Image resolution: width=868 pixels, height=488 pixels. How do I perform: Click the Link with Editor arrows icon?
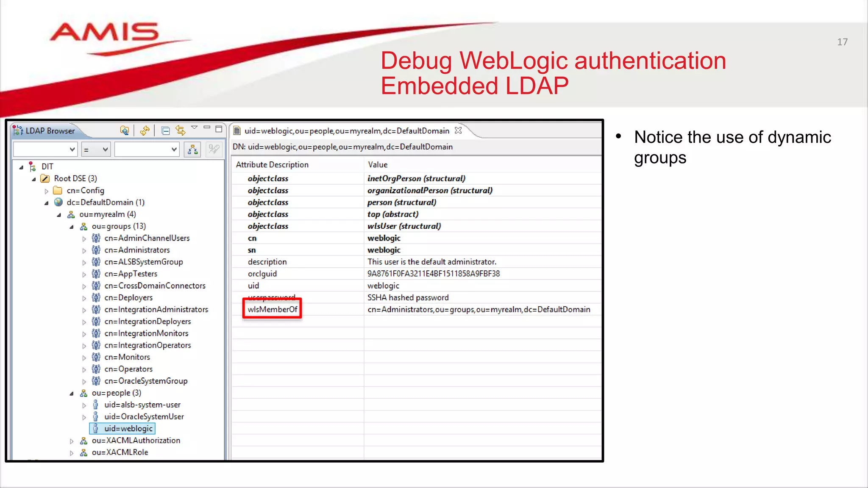(181, 130)
